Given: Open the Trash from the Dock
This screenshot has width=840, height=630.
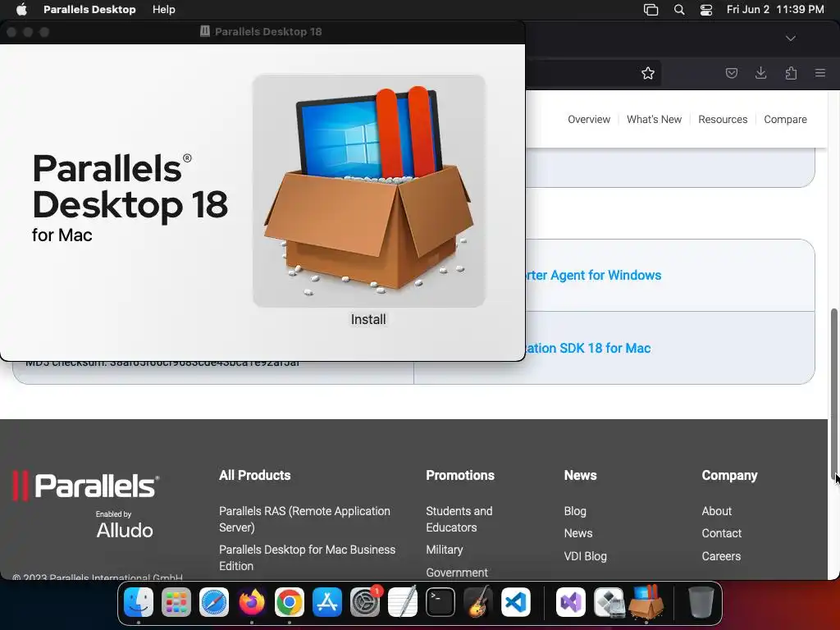Looking at the screenshot, I should click(x=701, y=602).
